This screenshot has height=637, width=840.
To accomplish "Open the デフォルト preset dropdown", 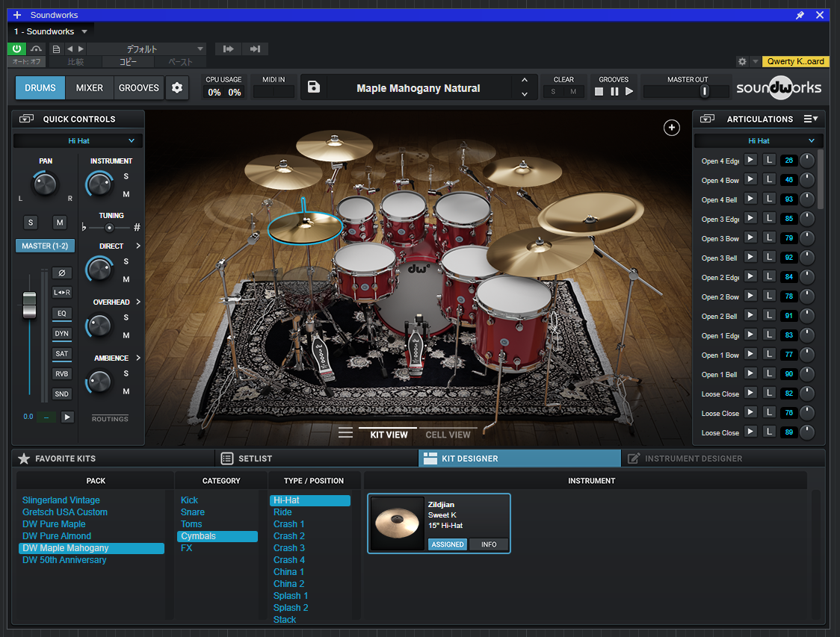I will [146, 49].
